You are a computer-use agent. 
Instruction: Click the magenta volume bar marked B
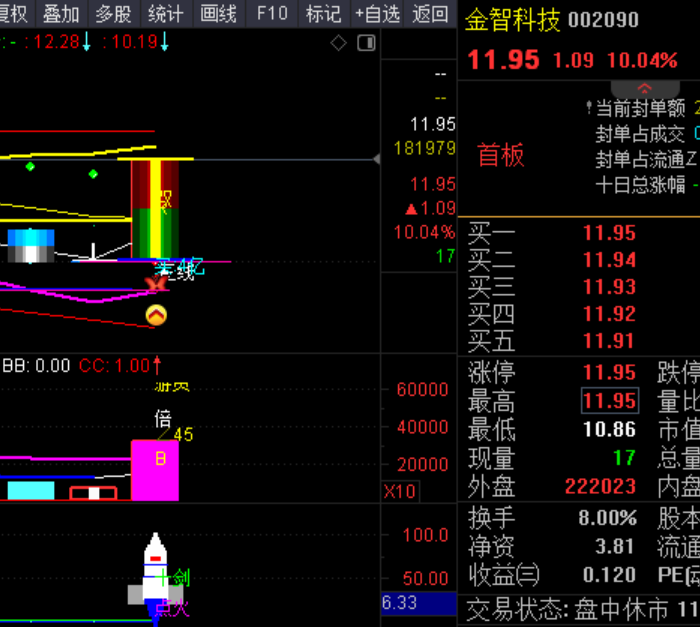tap(155, 470)
